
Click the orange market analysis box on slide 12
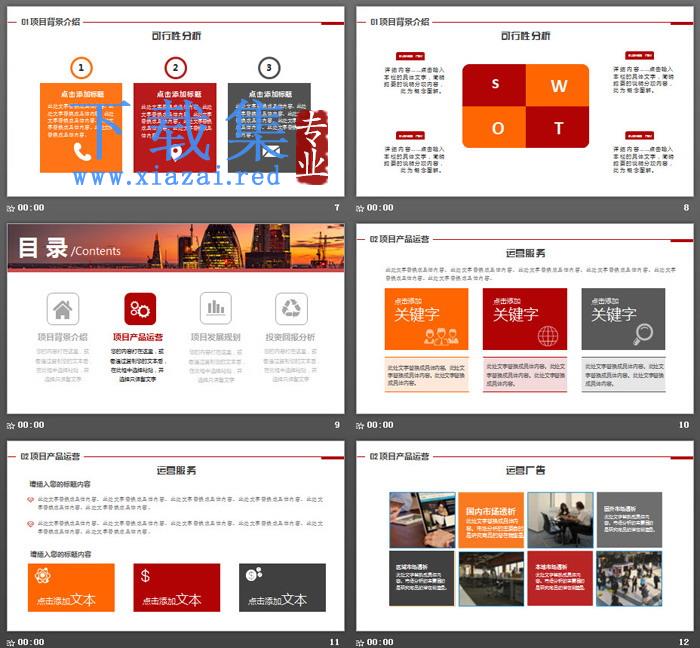click(491, 520)
